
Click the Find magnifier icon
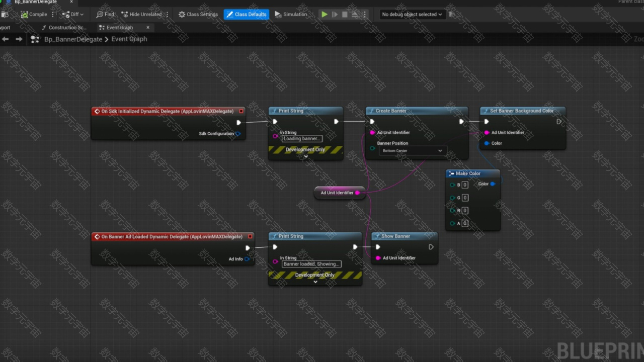click(100, 15)
